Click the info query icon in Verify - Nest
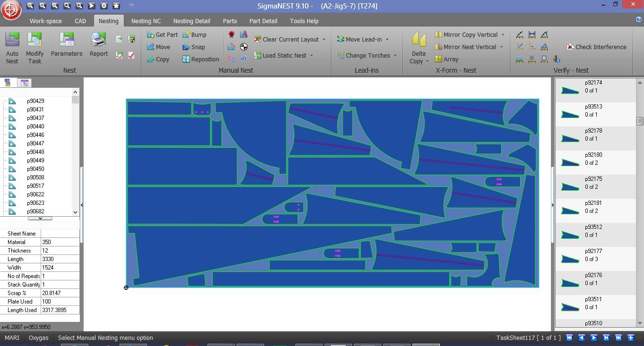The image size is (644, 346). 557,59
